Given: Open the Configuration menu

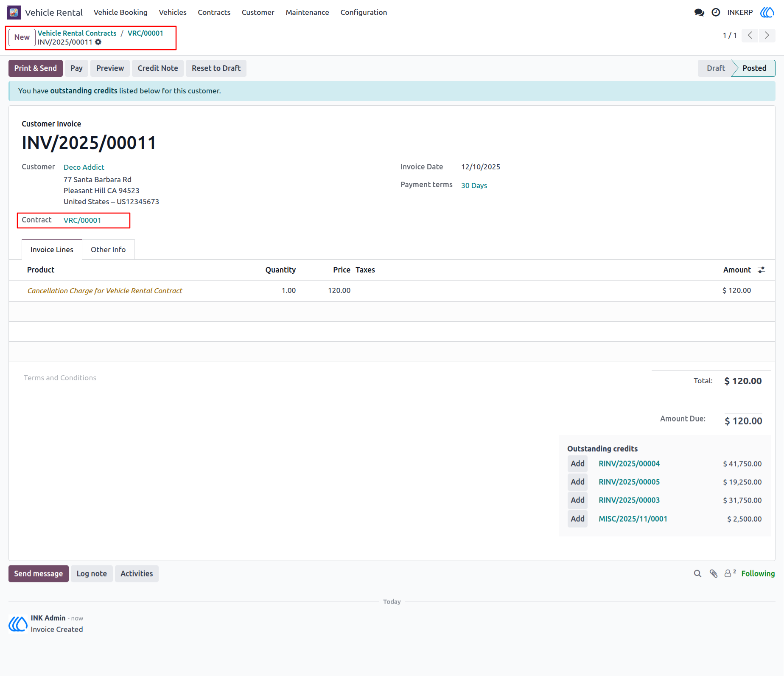Looking at the screenshot, I should pos(364,12).
